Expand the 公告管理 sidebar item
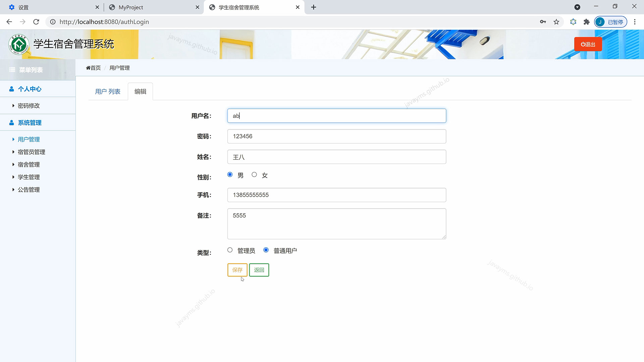 tap(29, 189)
